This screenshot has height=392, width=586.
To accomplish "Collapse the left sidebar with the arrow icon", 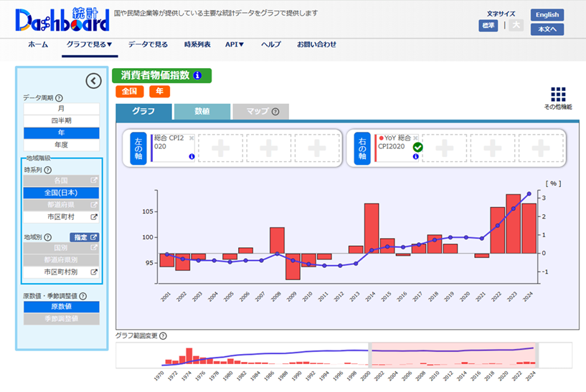I will coord(93,81).
